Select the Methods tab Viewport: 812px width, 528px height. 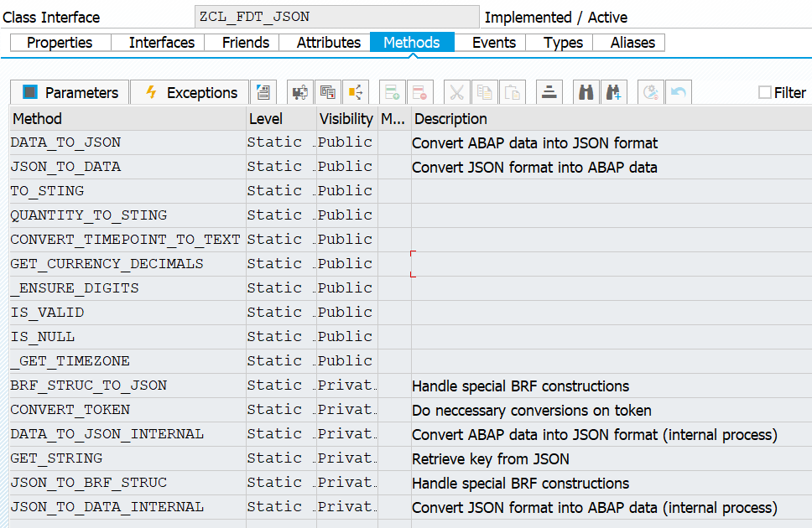[x=412, y=43]
